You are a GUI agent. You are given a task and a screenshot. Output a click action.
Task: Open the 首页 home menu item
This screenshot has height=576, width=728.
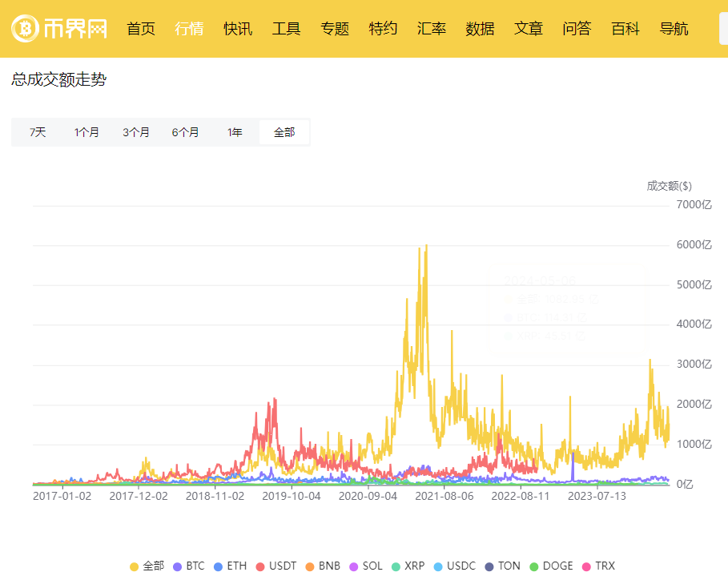[x=141, y=29]
